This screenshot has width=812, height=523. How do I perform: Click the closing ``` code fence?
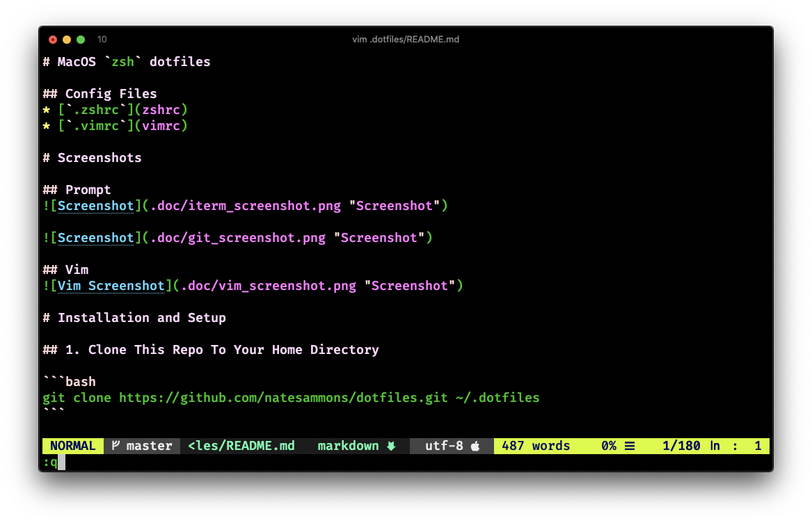[x=54, y=410]
